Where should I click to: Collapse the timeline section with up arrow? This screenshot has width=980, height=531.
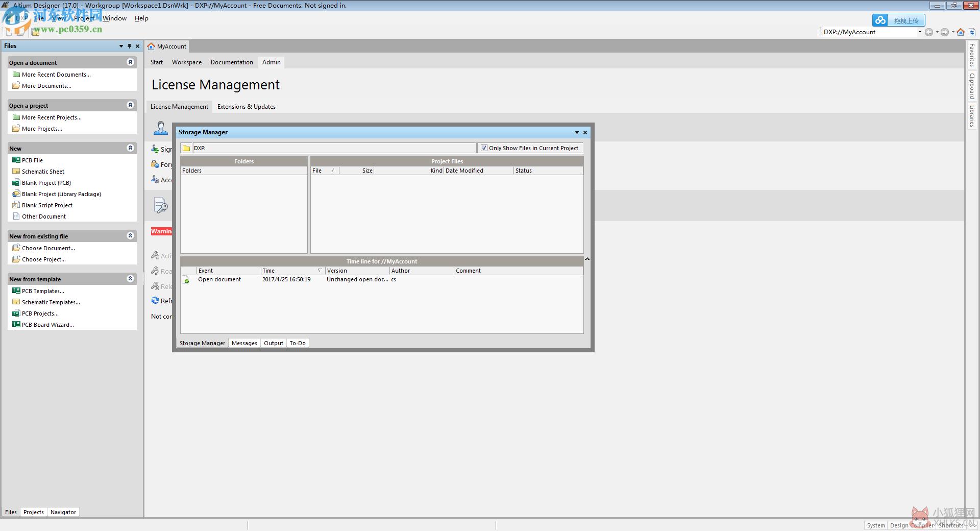[587, 259]
